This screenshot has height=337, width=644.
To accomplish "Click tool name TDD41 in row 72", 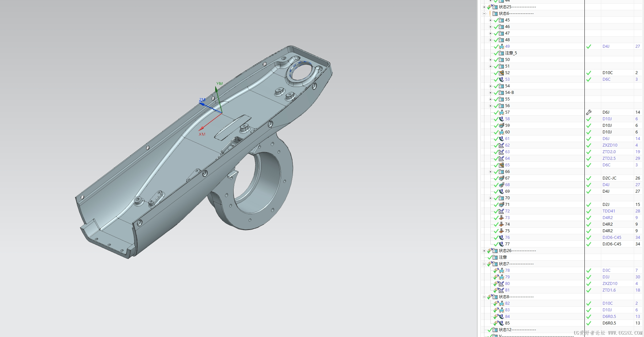I will (x=609, y=211).
